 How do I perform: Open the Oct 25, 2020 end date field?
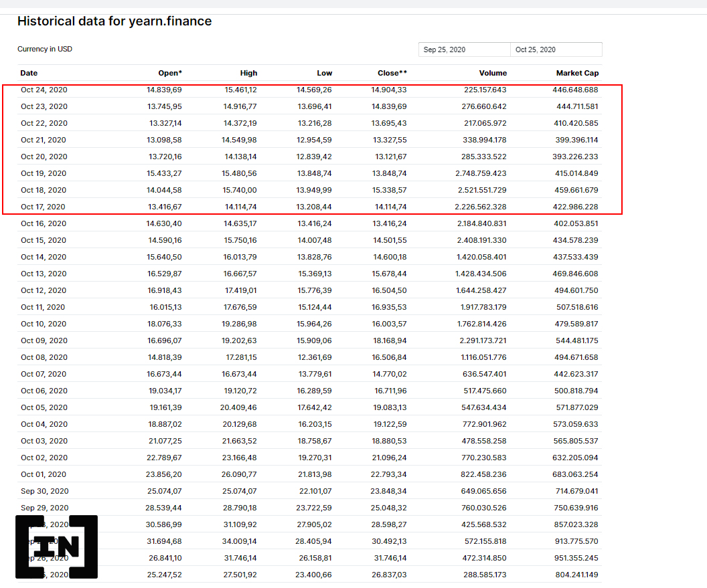[556, 50]
